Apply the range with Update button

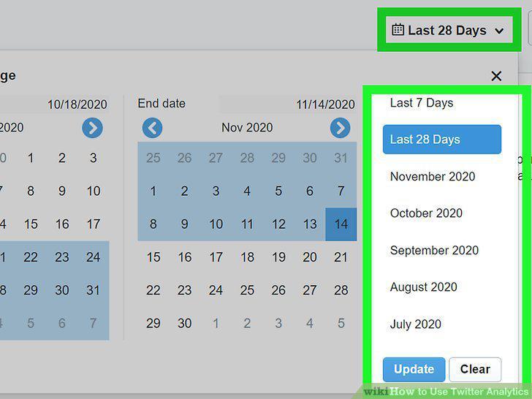(x=414, y=370)
